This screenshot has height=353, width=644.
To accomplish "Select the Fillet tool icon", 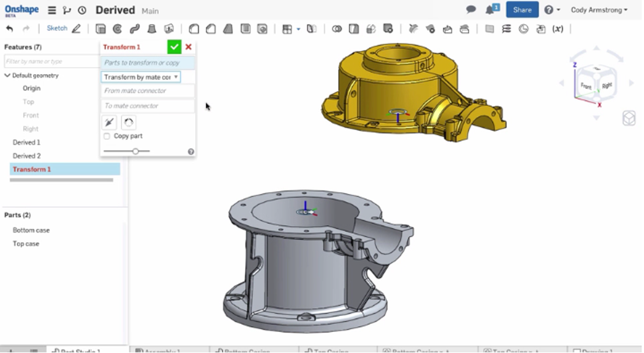I will (x=194, y=29).
